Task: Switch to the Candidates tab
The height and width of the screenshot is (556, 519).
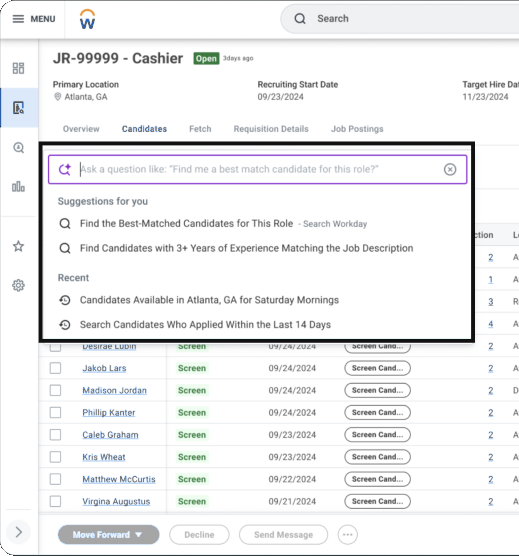Action: [x=144, y=129]
